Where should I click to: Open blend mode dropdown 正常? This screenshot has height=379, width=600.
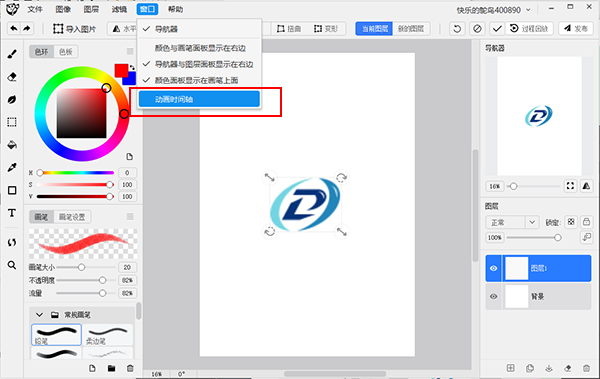(x=512, y=222)
